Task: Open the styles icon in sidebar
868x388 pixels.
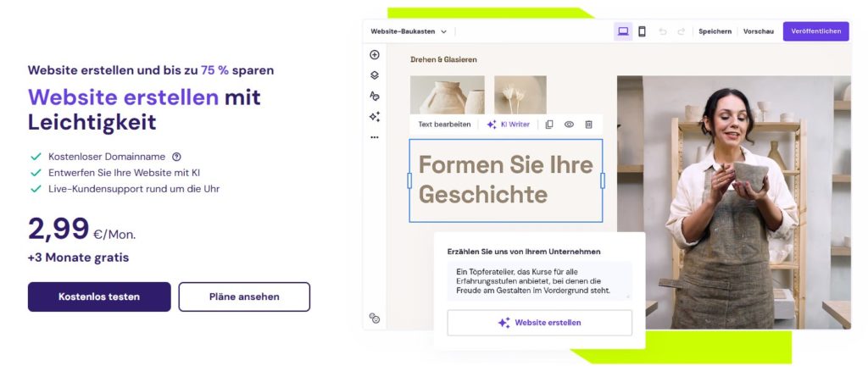Action: point(375,96)
